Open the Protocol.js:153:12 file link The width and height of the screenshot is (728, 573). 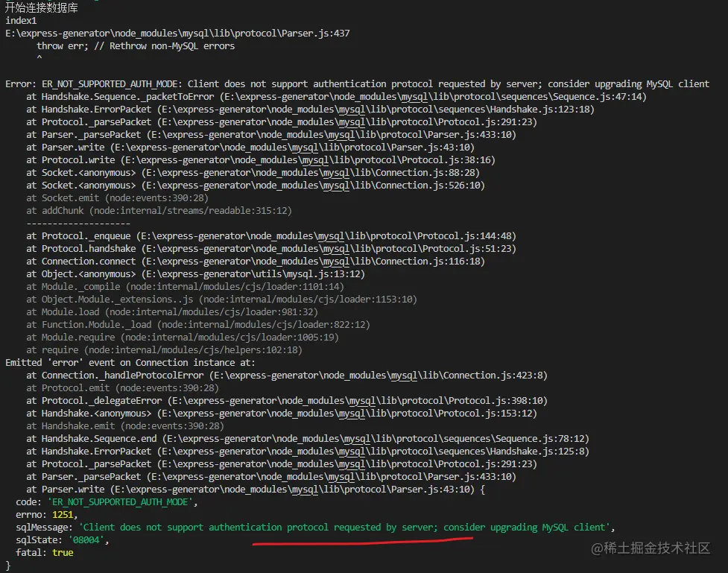[x=346, y=414]
